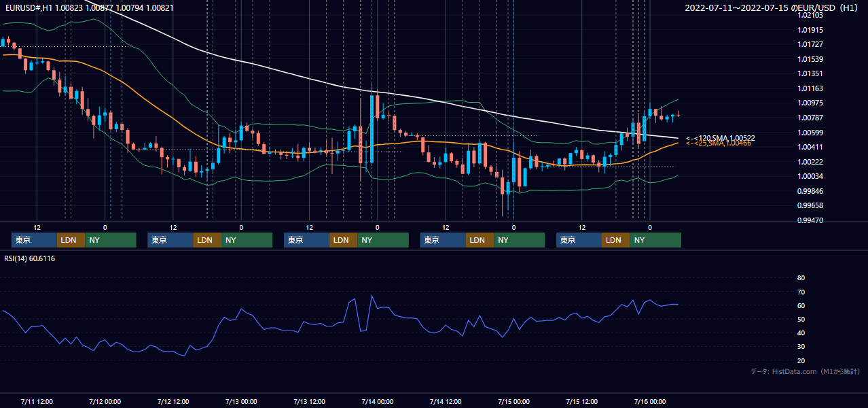Viewport: 868px width, 408px height.
Task: Pick RSI scale value 20
Action: (801, 360)
